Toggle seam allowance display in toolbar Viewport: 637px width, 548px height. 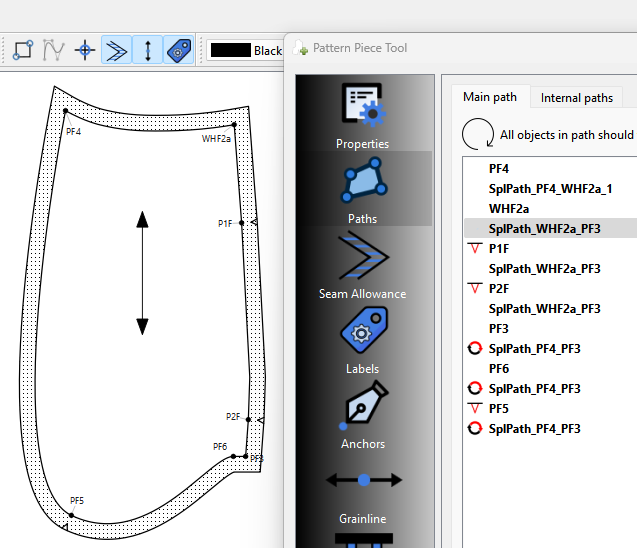click(117, 50)
